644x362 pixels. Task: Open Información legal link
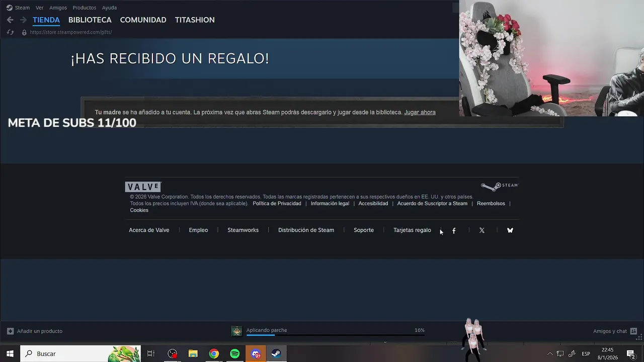coord(330,204)
